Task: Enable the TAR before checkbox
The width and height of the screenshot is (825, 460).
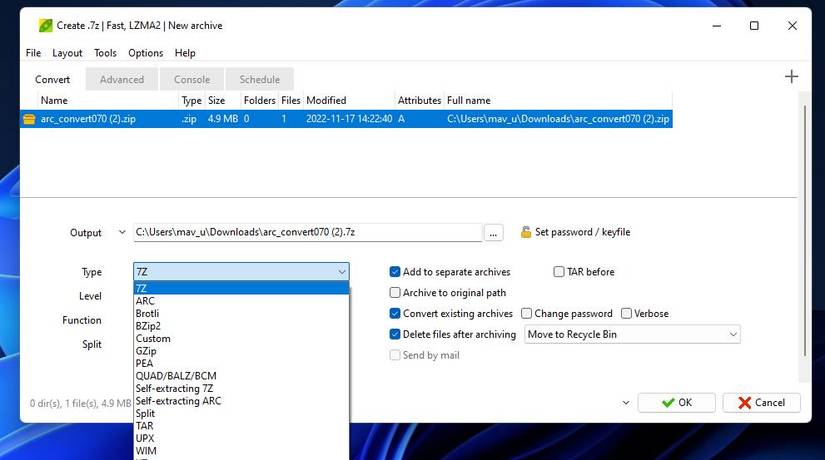Action: coord(559,272)
